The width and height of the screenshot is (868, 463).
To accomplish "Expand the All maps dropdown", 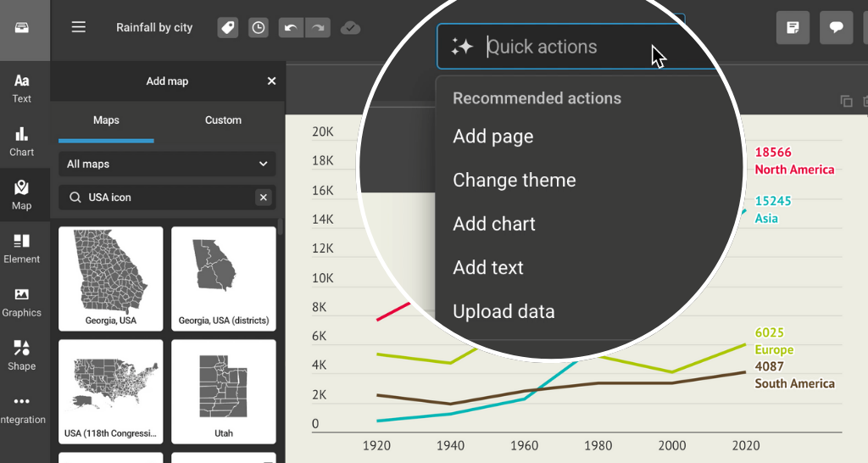I will (x=167, y=164).
